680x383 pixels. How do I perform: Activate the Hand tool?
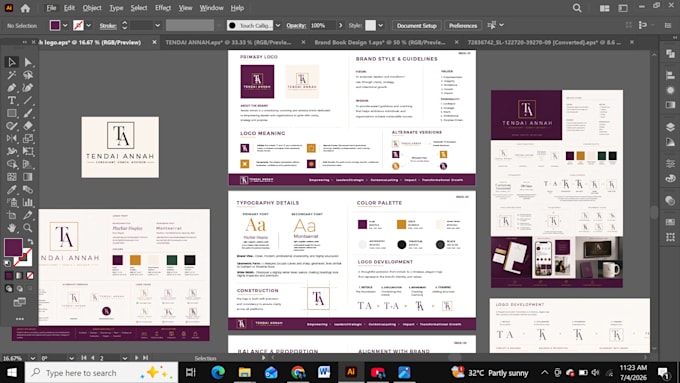click(12, 228)
